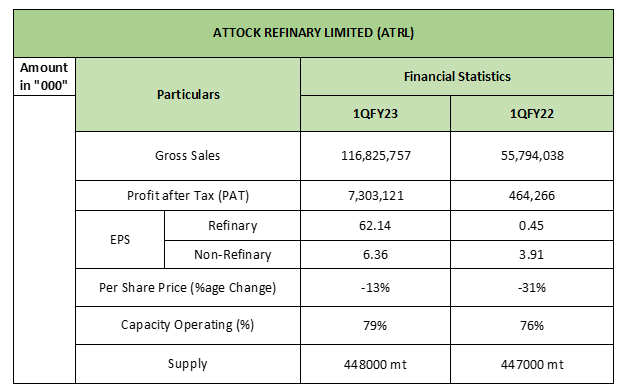
Task: Select the -13% cell
Action: pos(375,287)
